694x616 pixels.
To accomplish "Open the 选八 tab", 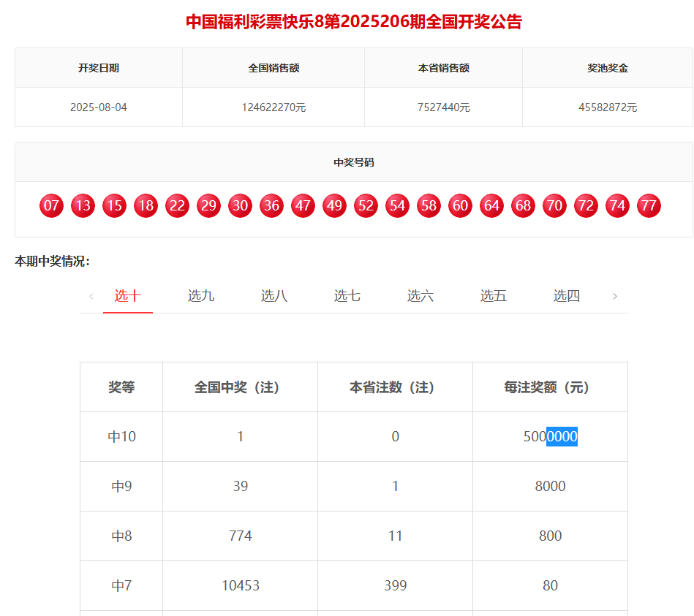I will (274, 295).
